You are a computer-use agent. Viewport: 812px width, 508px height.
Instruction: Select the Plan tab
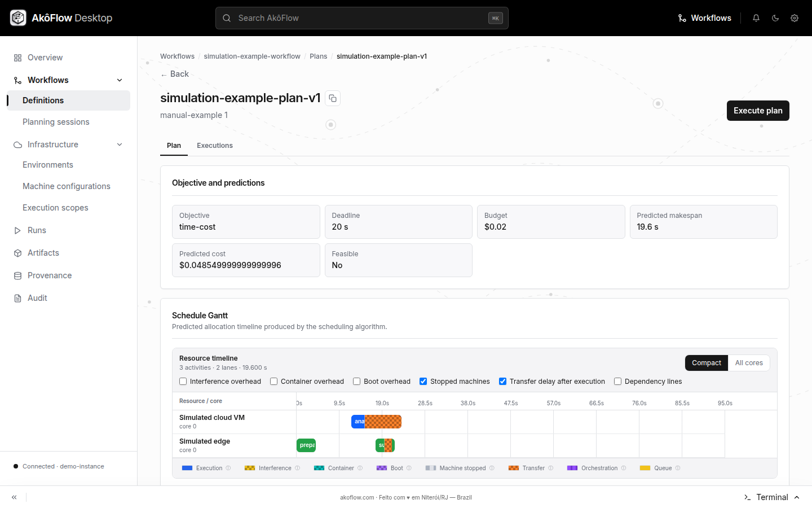pyautogui.click(x=174, y=146)
